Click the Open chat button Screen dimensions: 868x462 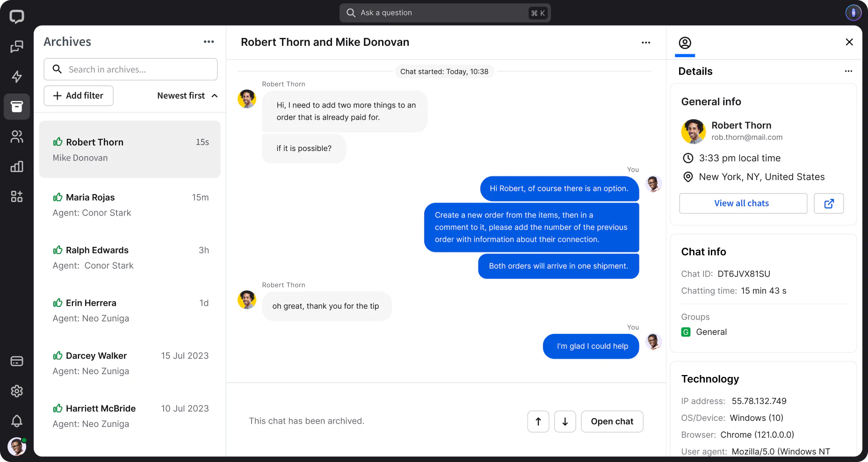pos(612,421)
